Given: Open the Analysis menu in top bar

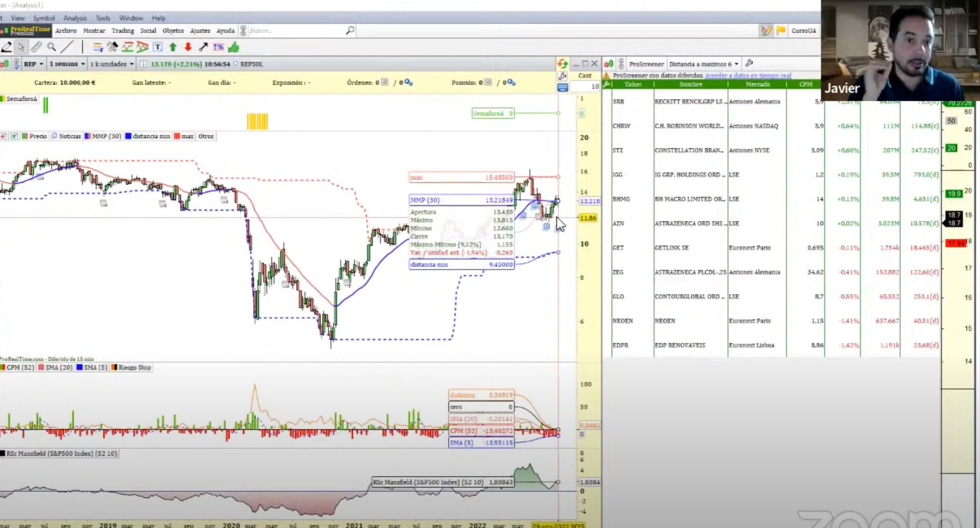Looking at the screenshot, I should click(x=75, y=18).
